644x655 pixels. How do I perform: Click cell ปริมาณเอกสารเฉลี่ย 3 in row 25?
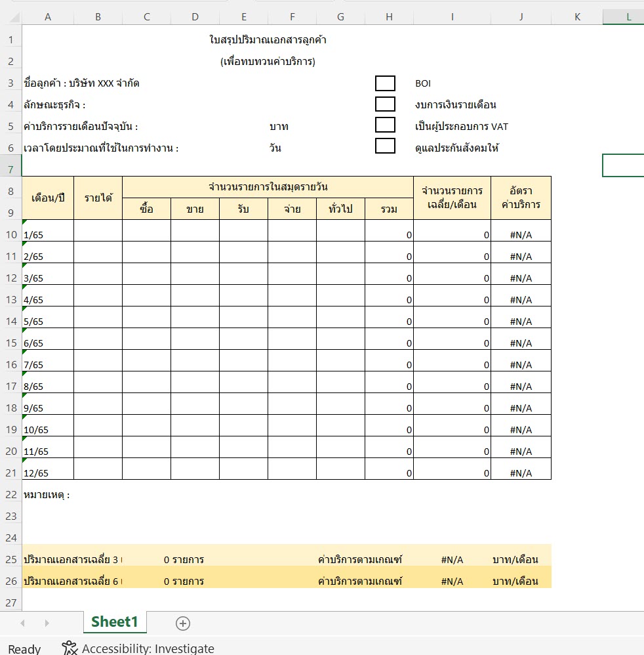(x=72, y=560)
